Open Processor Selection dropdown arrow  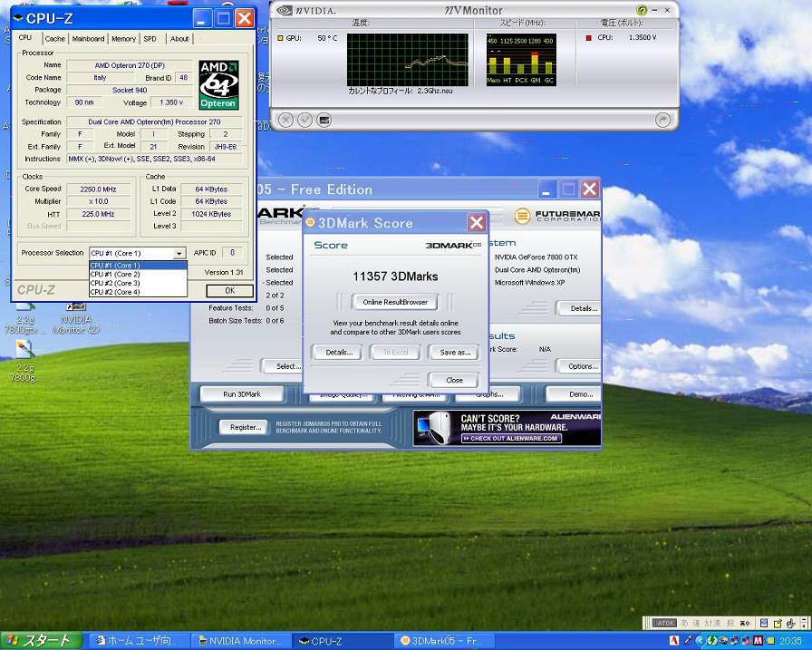click(179, 253)
